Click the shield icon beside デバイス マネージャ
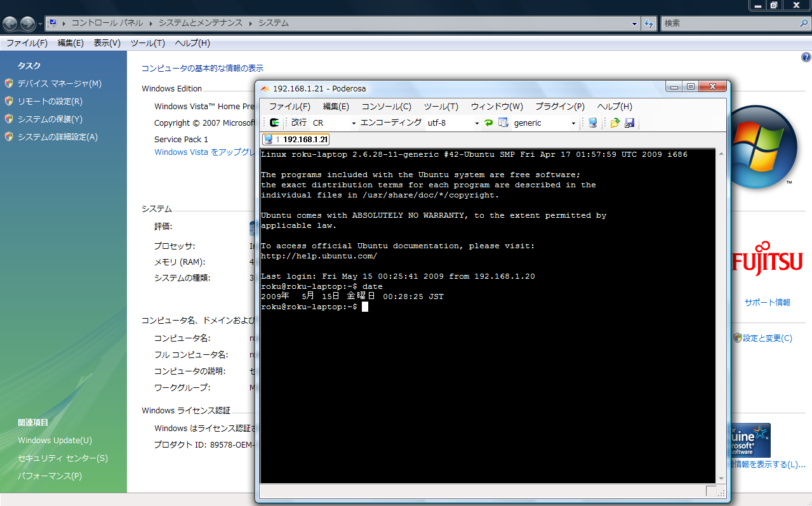The height and width of the screenshot is (506, 812). click(9, 83)
